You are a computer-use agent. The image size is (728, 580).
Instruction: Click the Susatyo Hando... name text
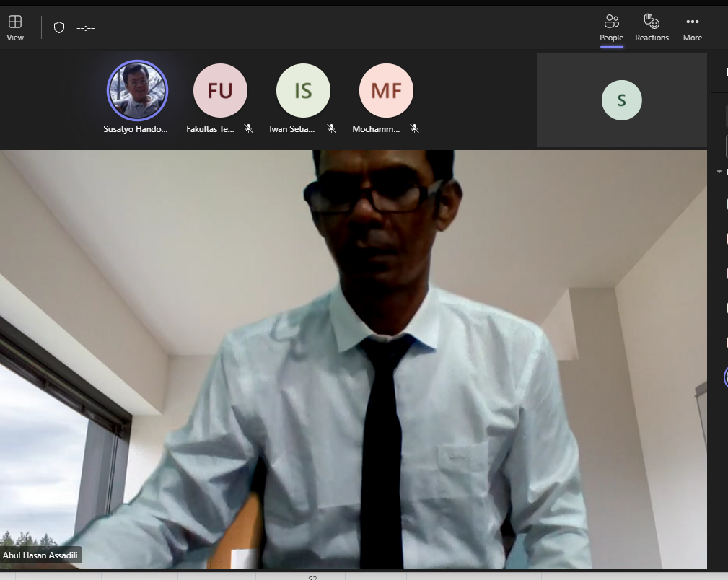point(136,129)
